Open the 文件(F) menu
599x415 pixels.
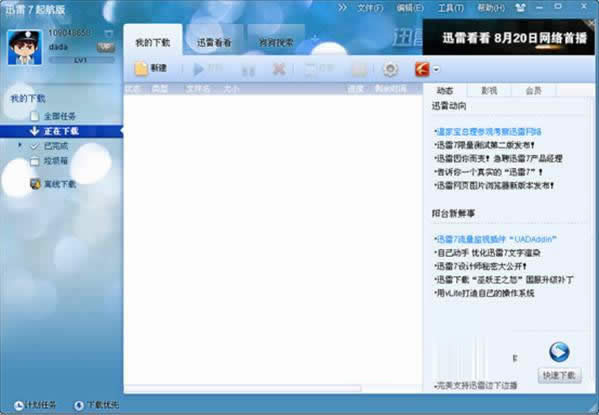pos(370,8)
